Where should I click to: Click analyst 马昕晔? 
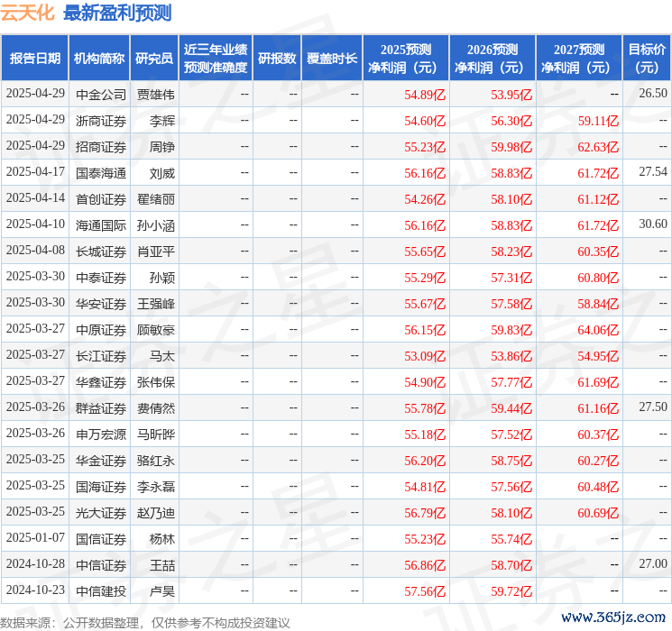[155, 434]
